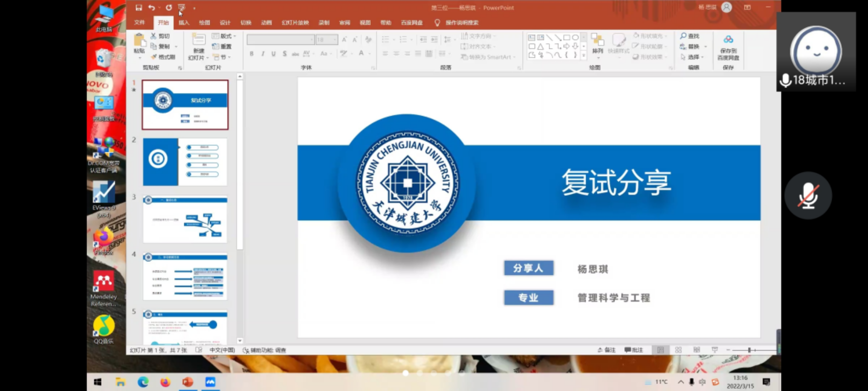The width and height of the screenshot is (868, 391).
Task: Select slide 4 thumbnail in slide panel
Action: 185,277
